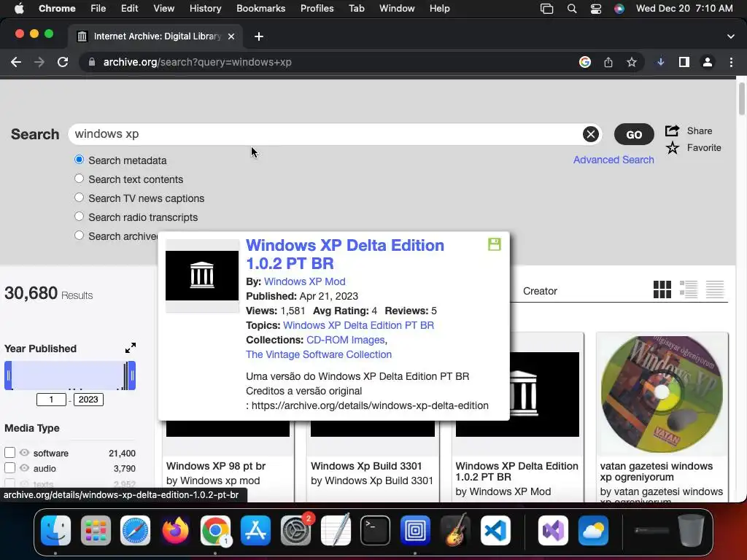The height and width of the screenshot is (560, 747).
Task: Toggle Chrome side panel
Action: point(684,62)
